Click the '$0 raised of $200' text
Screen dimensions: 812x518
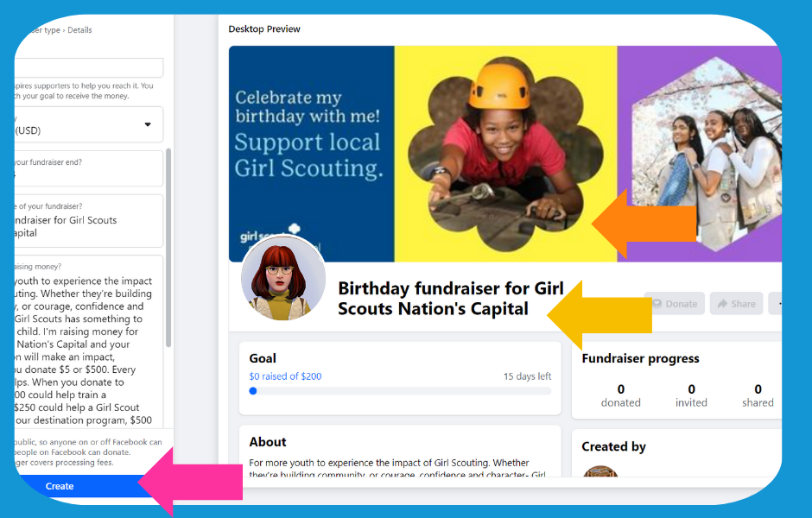285,376
